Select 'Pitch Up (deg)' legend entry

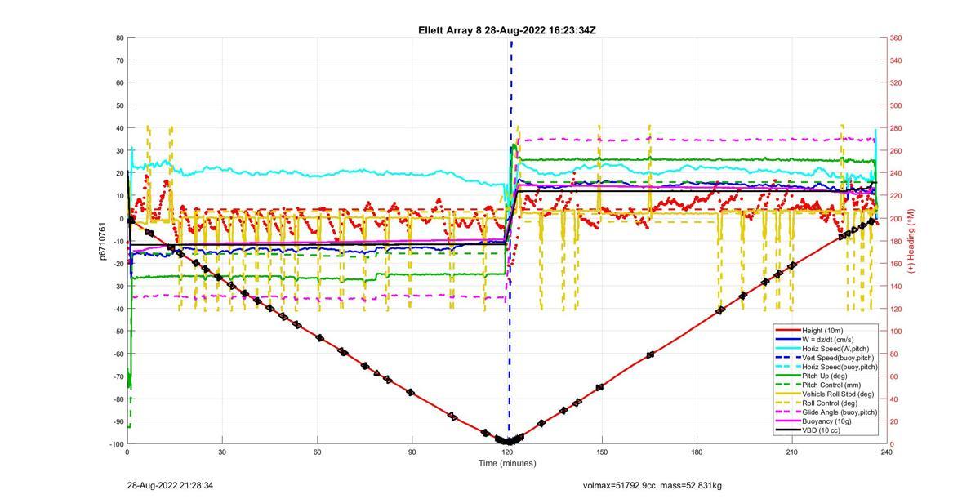click(826, 376)
